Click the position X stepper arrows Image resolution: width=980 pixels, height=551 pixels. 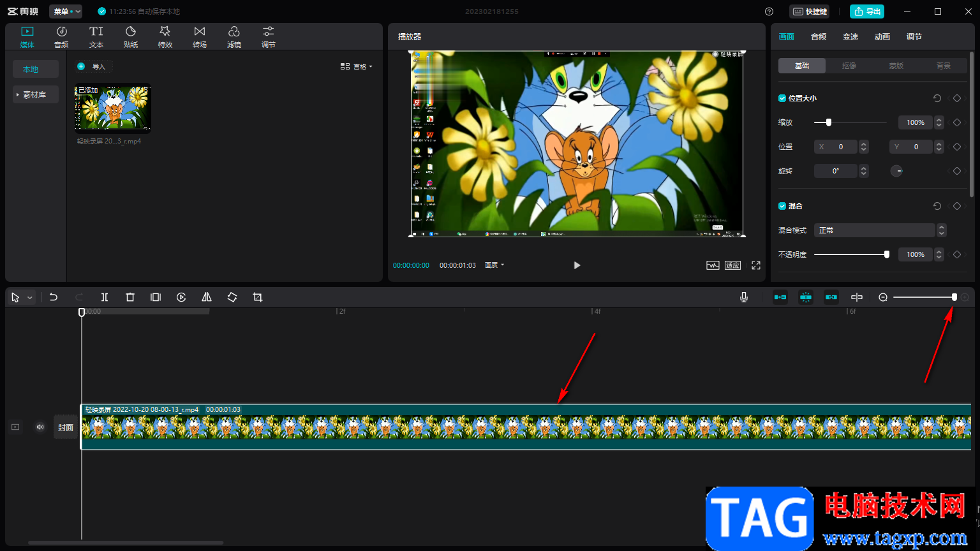[x=864, y=147]
